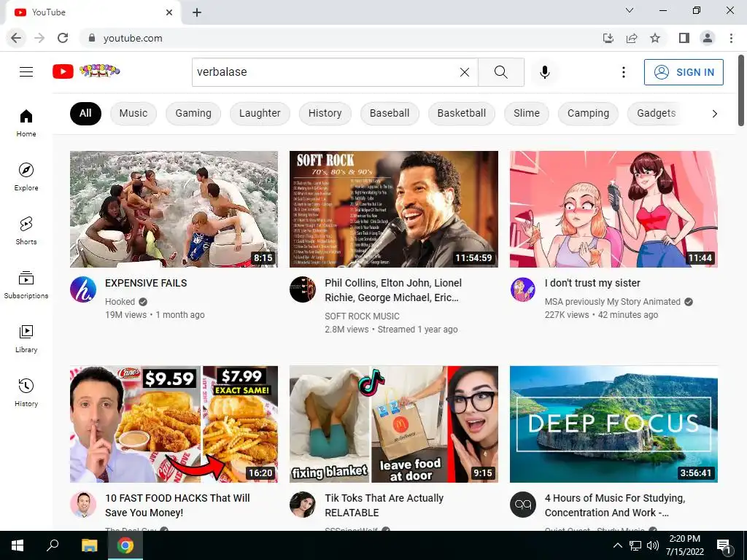Select the Laughter filter chip
The width and height of the screenshot is (747, 560).
(260, 113)
